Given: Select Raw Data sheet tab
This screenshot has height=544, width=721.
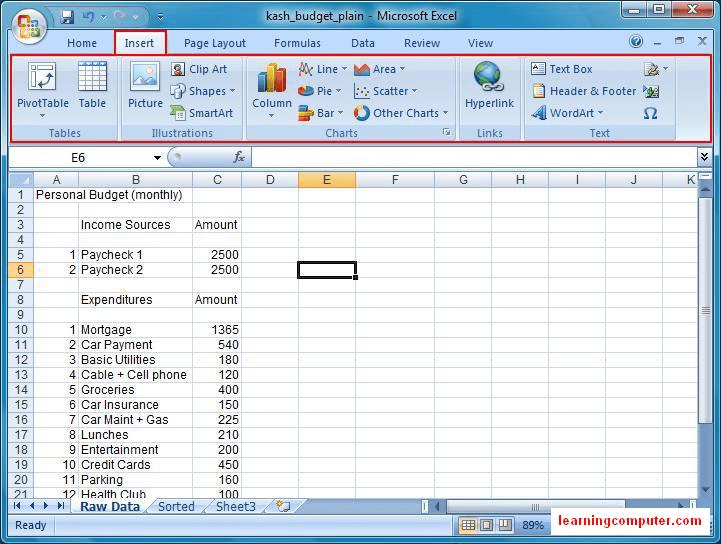Looking at the screenshot, I should (110, 507).
